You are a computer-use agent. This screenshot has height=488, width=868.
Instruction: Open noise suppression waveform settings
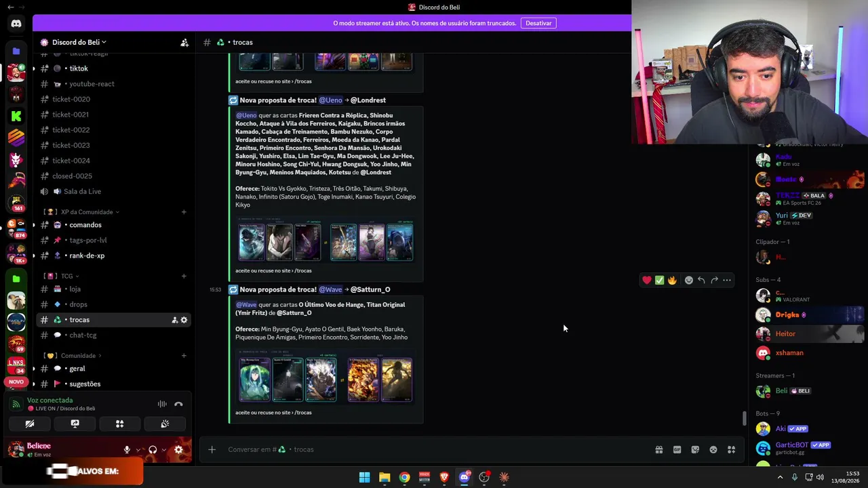162,404
